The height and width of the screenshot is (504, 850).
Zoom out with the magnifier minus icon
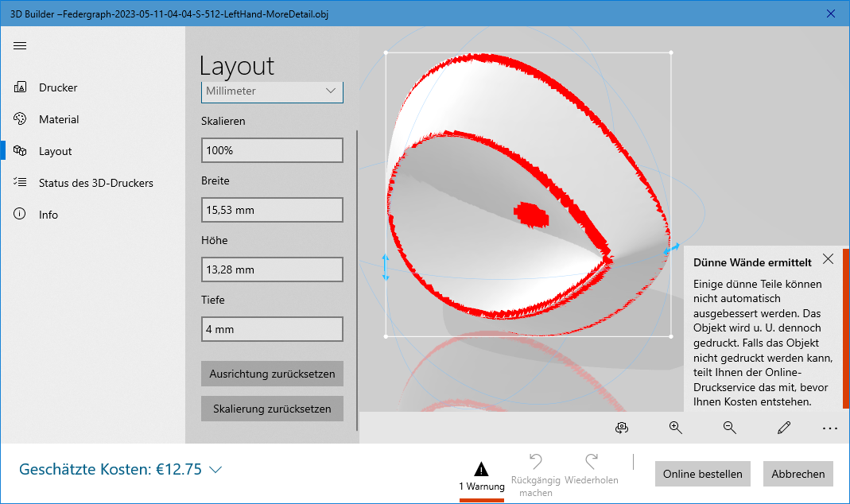(x=729, y=428)
